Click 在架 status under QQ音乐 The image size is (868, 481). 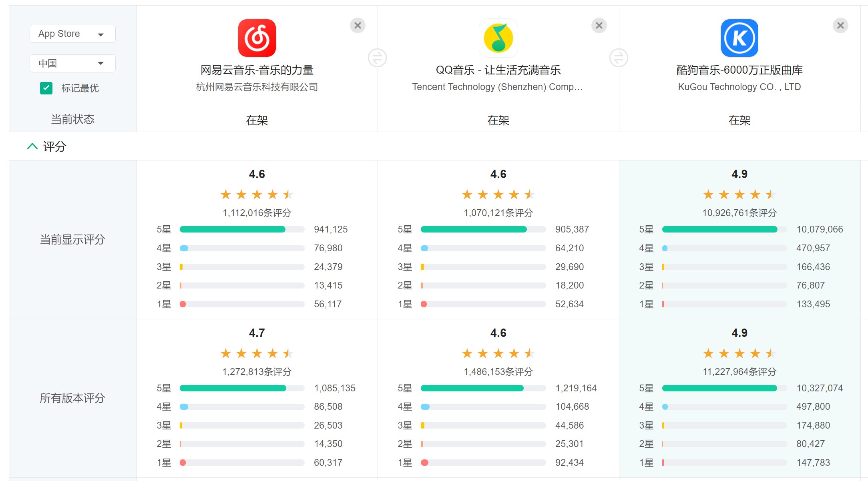click(498, 120)
